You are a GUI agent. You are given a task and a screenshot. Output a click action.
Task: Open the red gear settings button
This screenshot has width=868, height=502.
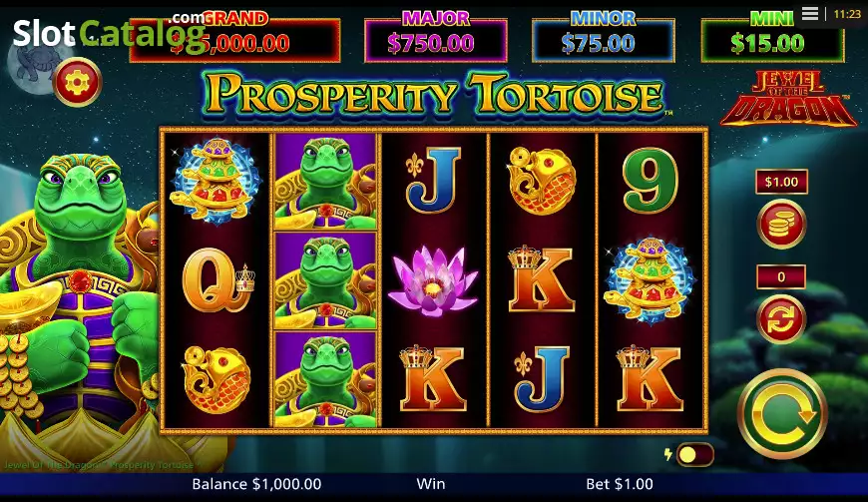click(x=78, y=82)
